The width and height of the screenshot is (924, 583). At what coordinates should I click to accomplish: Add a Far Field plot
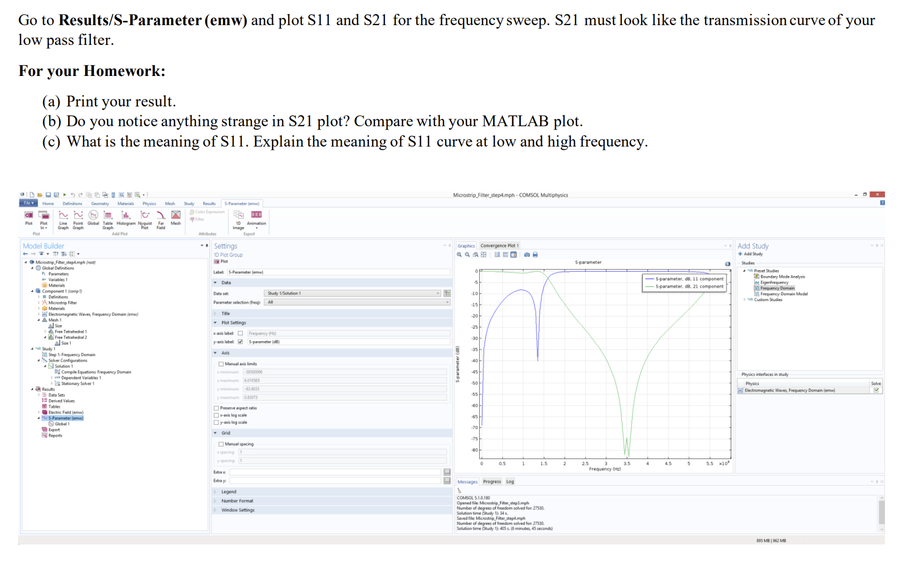(x=161, y=219)
